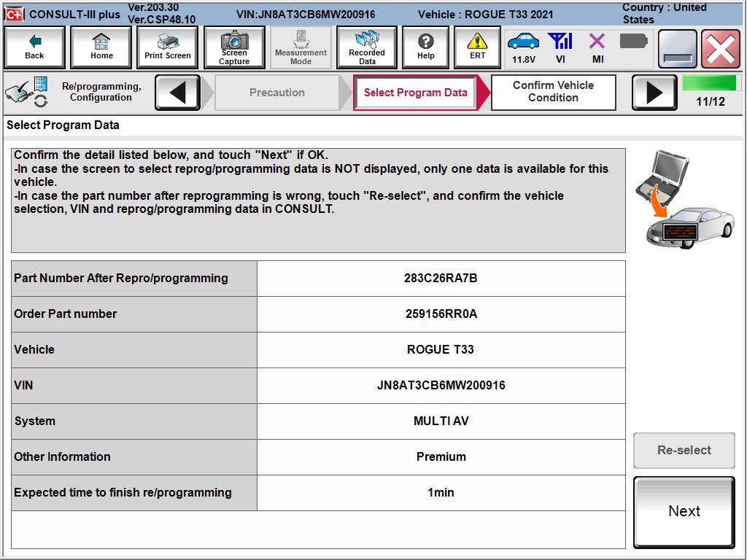Image resolution: width=747 pixels, height=560 pixels.
Task: Select the Precaution step tab
Action: (276, 93)
